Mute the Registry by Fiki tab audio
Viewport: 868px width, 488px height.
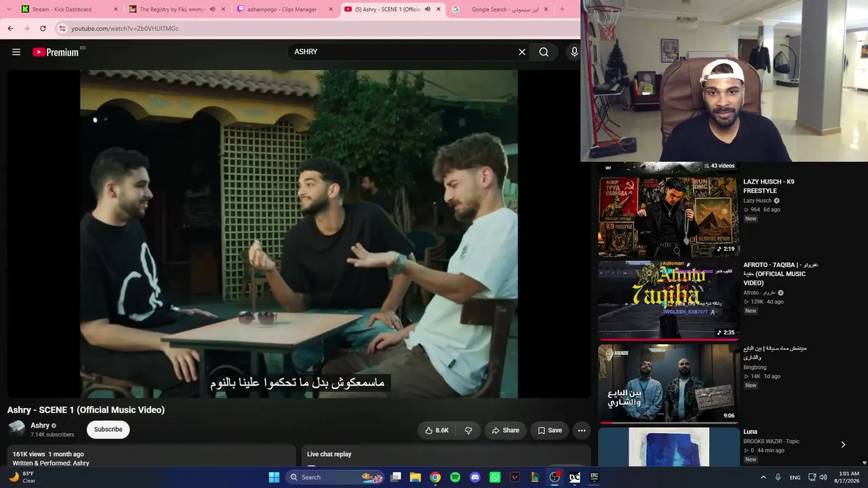coord(212,9)
